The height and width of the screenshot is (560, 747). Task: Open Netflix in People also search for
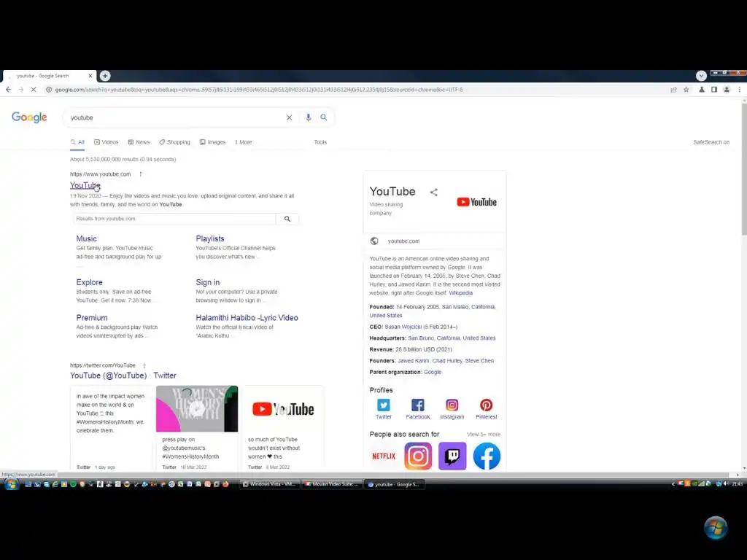click(x=384, y=456)
